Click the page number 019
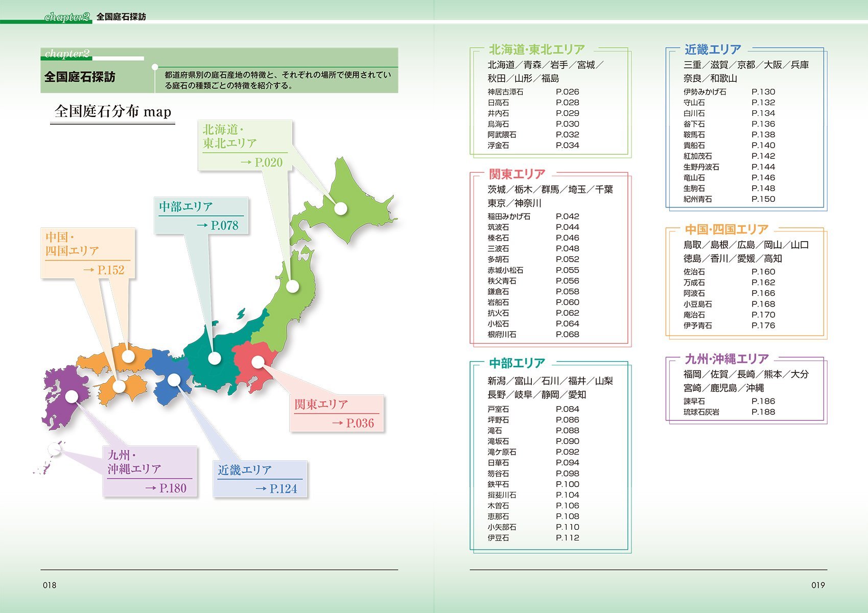This screenshot has height=613, width=868. point(818,585)
